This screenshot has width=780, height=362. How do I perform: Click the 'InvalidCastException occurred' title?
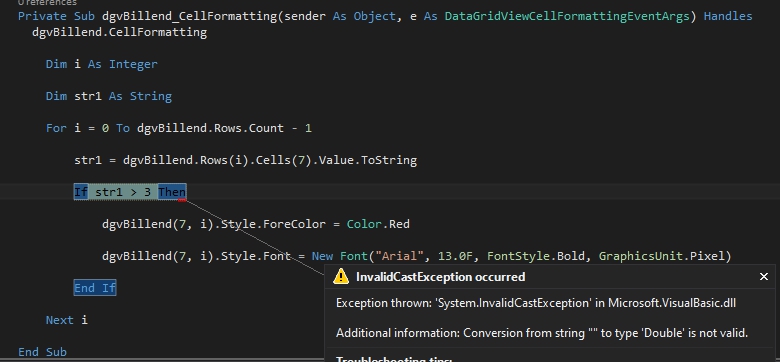tap(440, 277)
